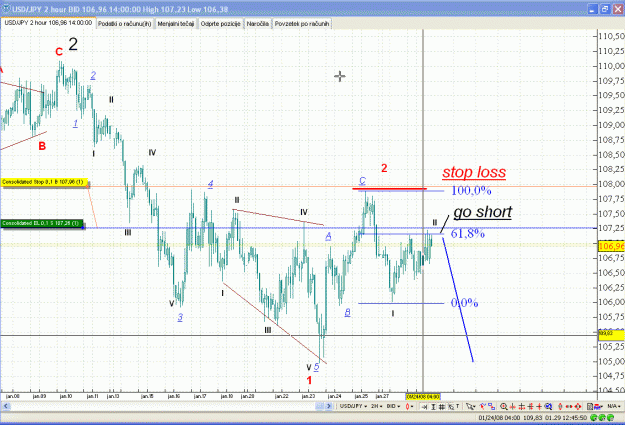Click the yellow highlighted date on time axis
The height and width of the screenshot is (425, 625).
pyautogui.click(x=423, y=396)
